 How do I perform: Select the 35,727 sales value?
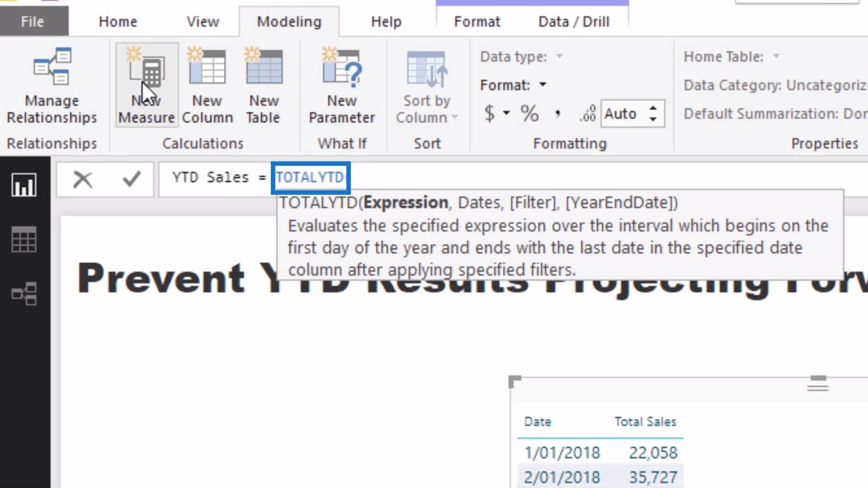(653, 477)
